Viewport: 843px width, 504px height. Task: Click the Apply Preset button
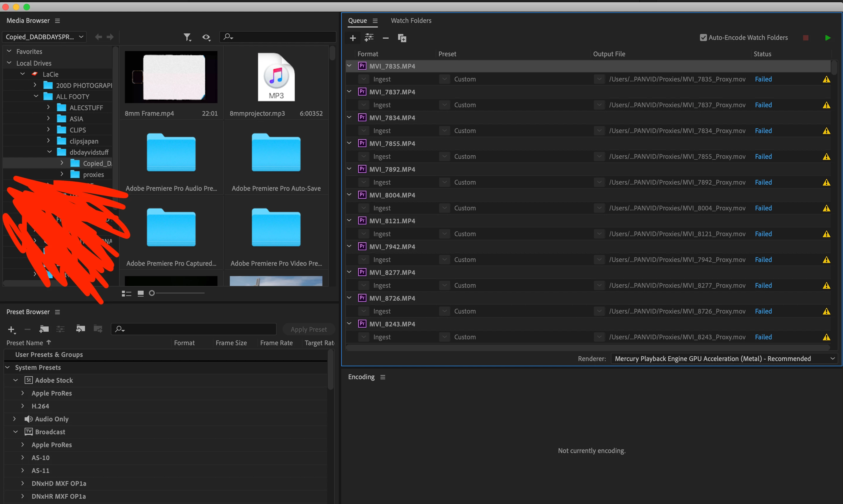(x=308, y=329)
